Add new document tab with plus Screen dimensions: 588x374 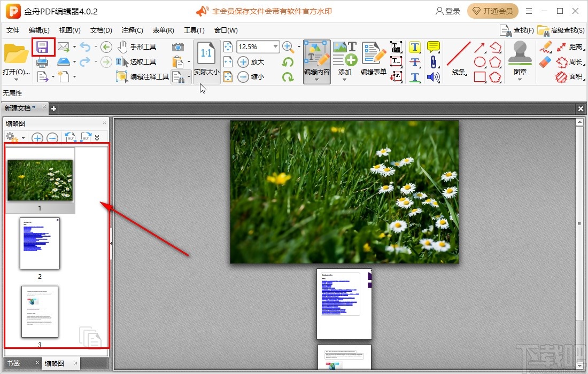pyautogui.click(x=53, y=108)
